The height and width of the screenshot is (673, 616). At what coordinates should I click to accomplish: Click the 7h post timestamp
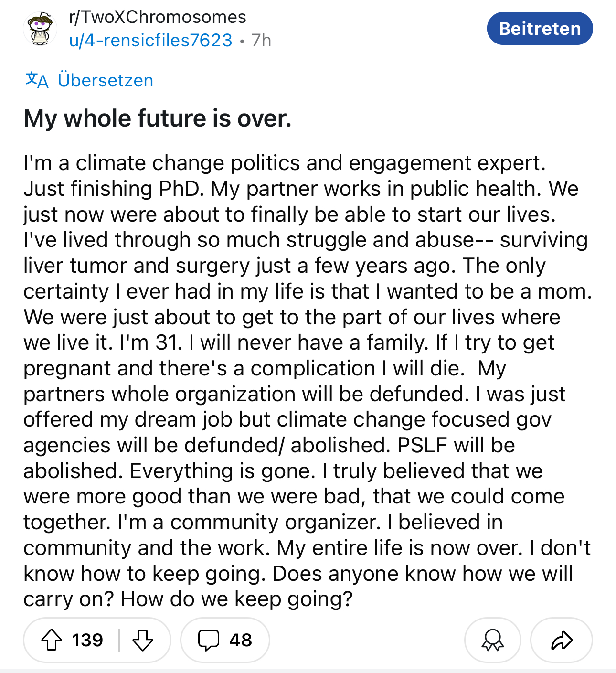(x=261, y=40)
